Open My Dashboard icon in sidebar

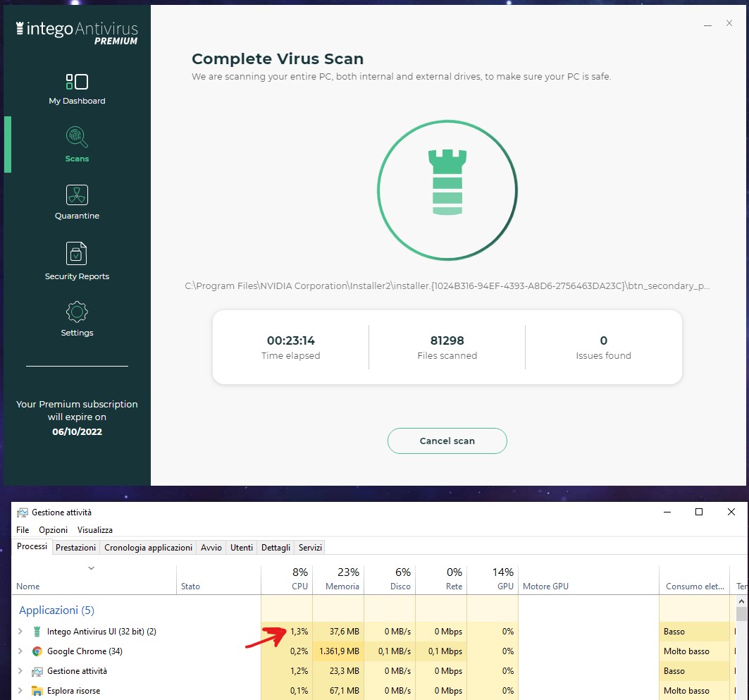point(77,82)
